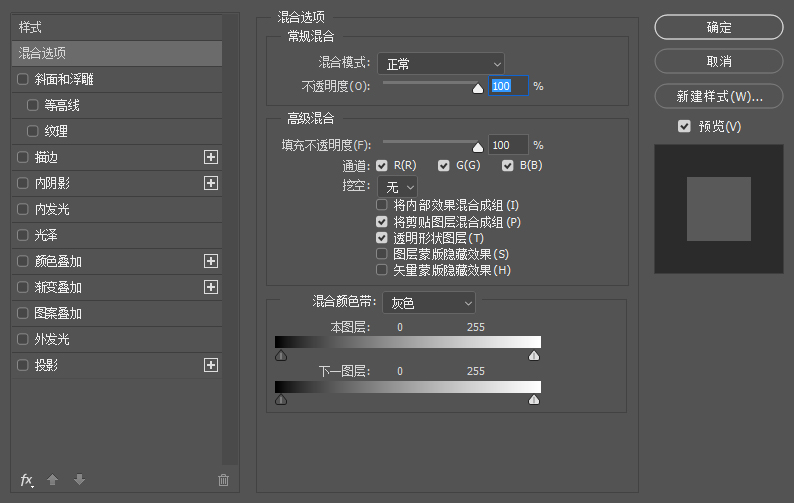Click the 不透明度 value input field
The image size is (794, 503).
508,86
